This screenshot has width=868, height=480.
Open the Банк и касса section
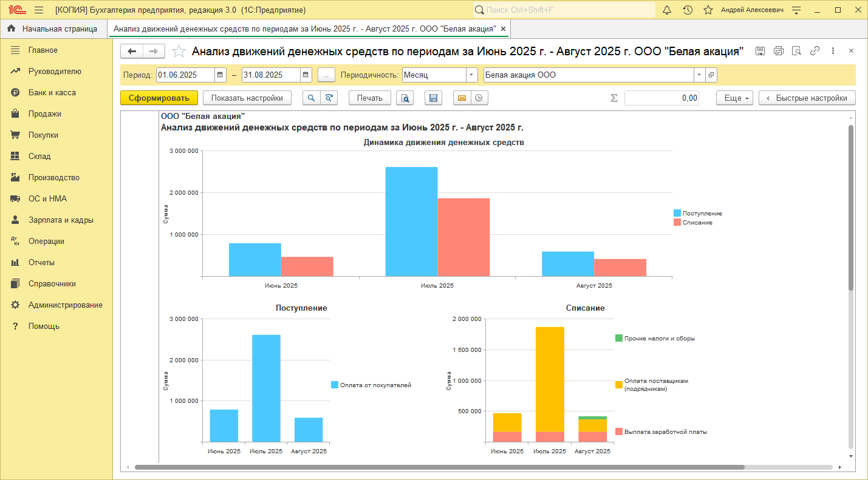click(x=52, y=92)
